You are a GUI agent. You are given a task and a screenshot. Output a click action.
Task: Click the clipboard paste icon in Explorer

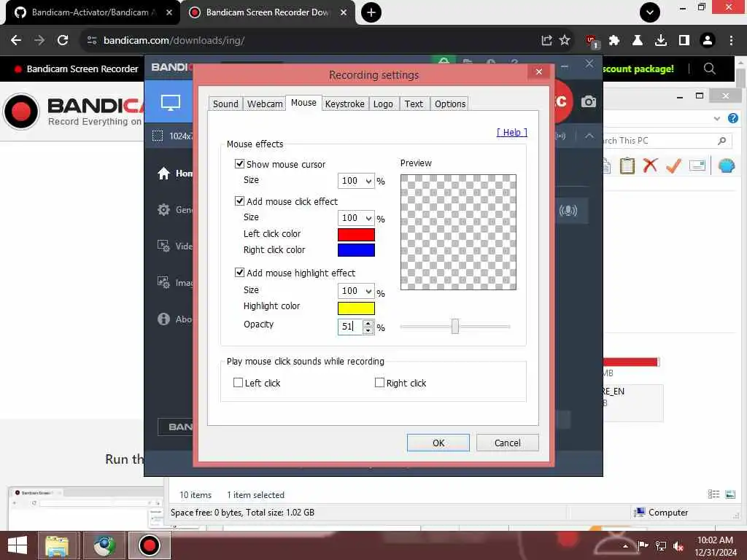627,166
